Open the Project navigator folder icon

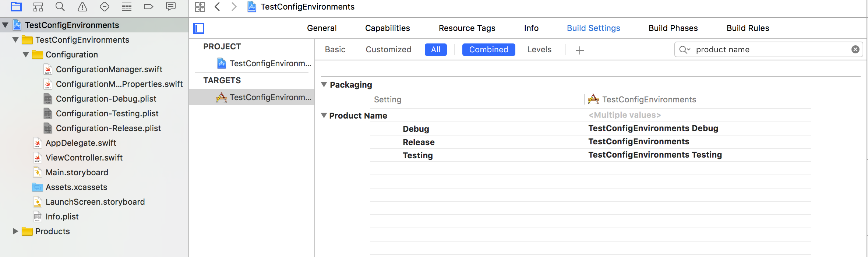click(x=16, y=7)
